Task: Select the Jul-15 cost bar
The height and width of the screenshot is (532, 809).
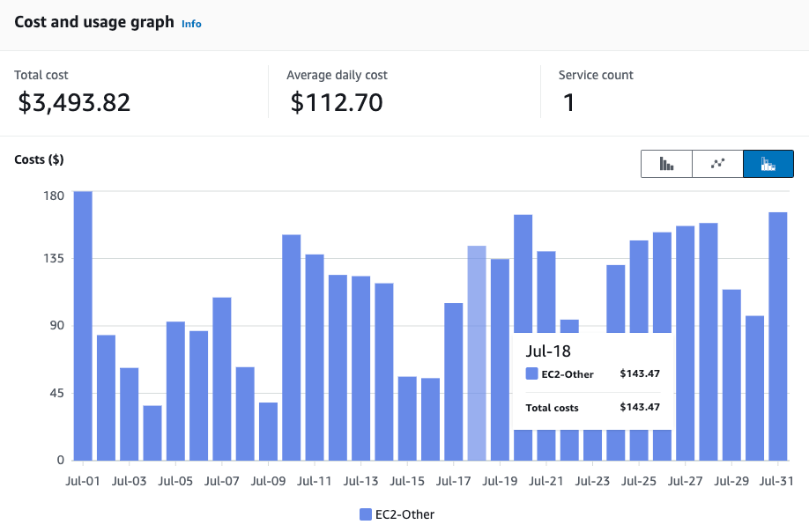Action: (407, 417)
